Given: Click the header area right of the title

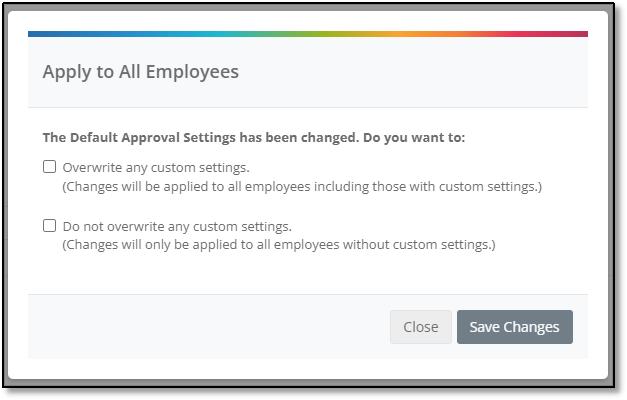Looking at the screenshot, I should pyautogui.click(x=412, y=72).
